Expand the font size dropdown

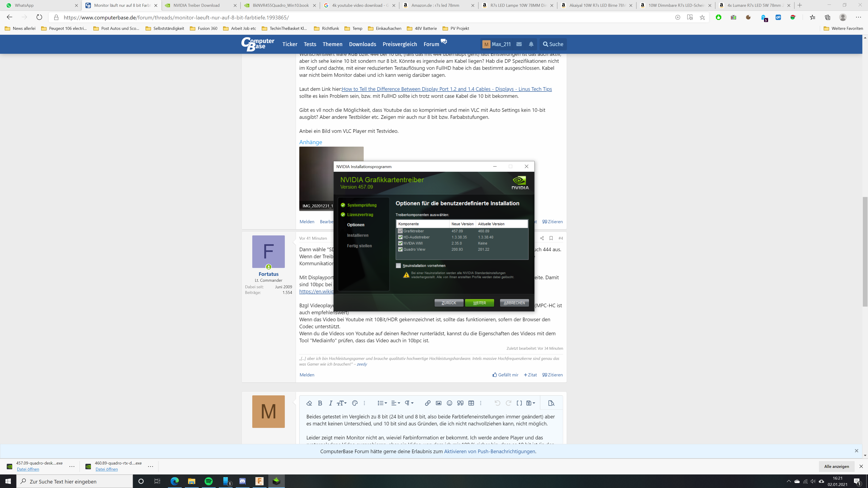click(x=342, y=403)
